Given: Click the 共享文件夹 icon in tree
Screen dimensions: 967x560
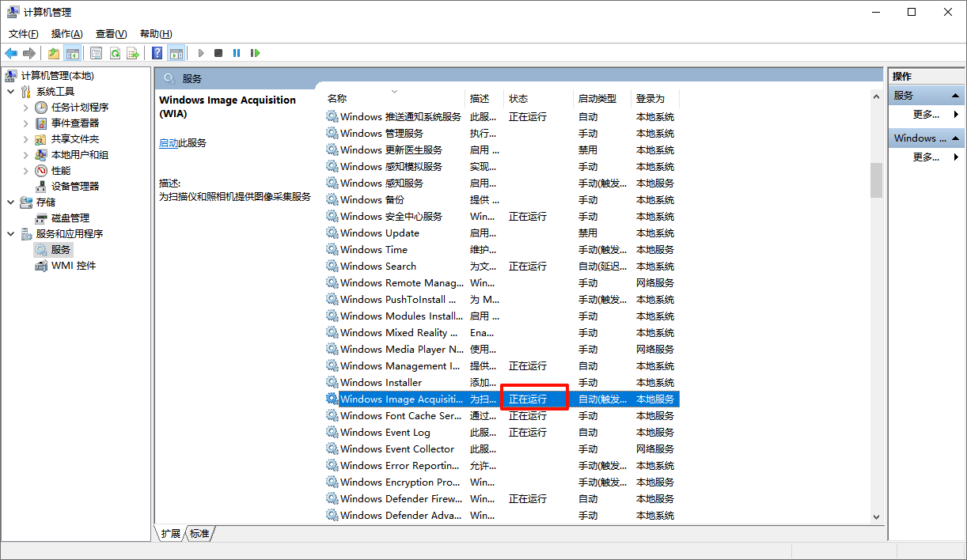Looking at the screenshot, I should click(x=41, y=139).
